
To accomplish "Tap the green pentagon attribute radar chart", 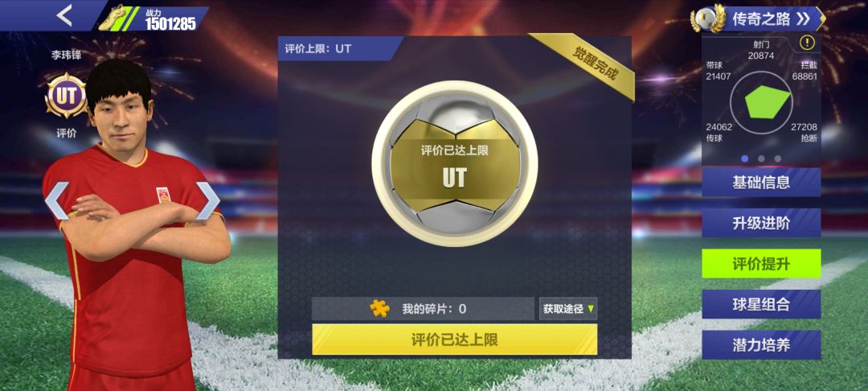I will tap(767, 102).
